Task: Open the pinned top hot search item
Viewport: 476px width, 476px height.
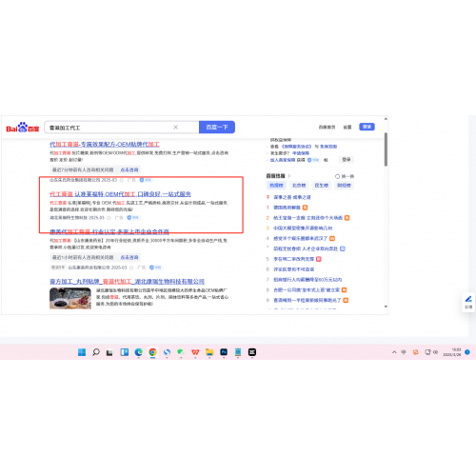Action: point(292,197)
